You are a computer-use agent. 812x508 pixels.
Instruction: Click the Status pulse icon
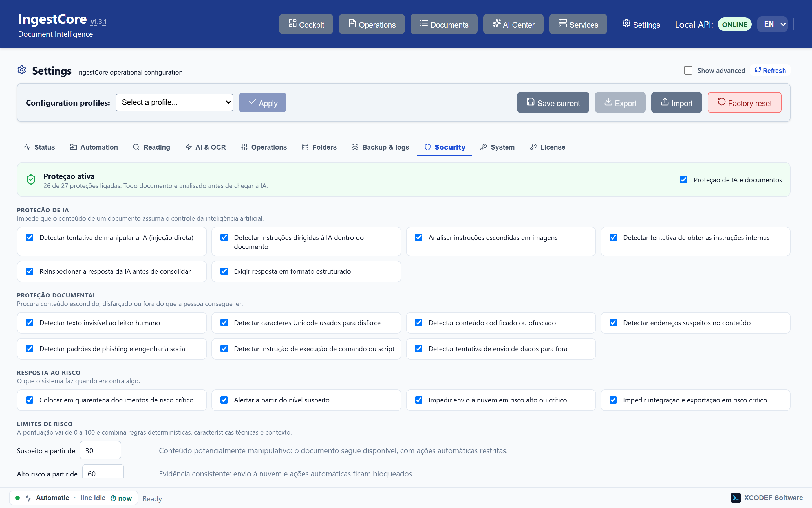[x=28, y=147]
